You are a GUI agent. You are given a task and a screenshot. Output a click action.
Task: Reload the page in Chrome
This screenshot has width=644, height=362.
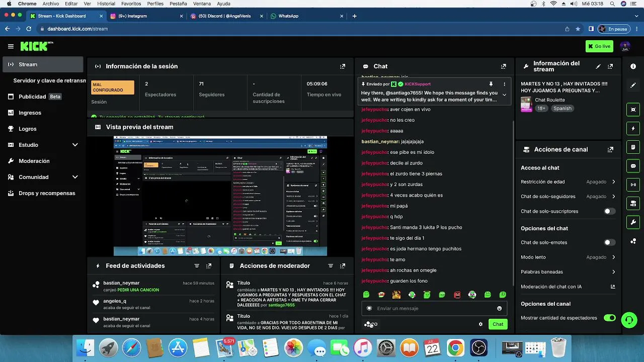pyautogui.click(x=29, y=29)
